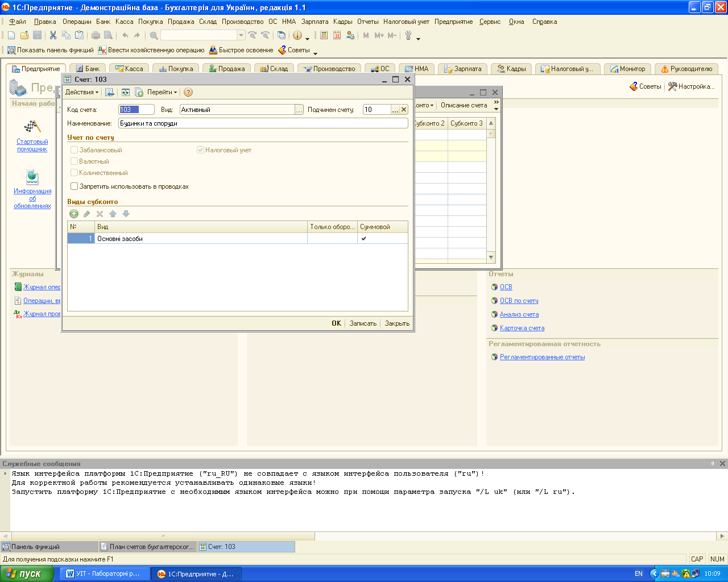The image size is (728, 582).
Task: Click the Наименование field Будинки та споруди
Action: (x=263, y=123)
